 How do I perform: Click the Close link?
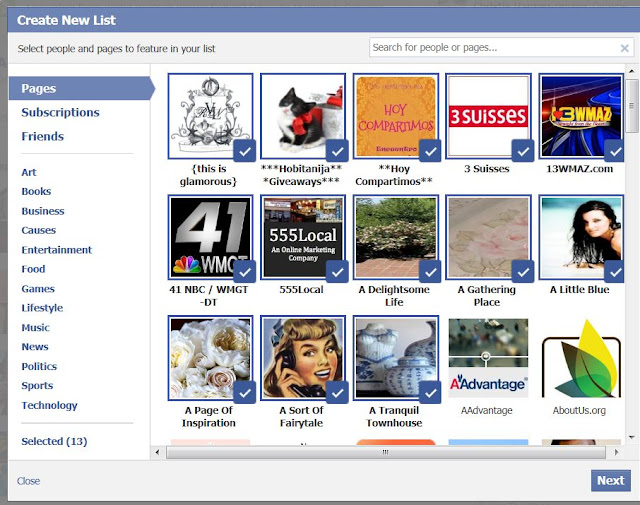[x=28, y=481]
